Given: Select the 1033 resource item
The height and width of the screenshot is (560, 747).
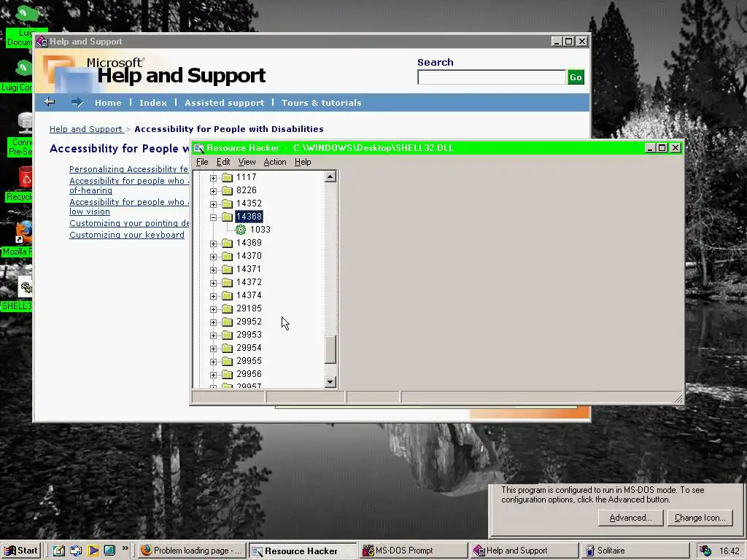Looking at the screenshot, I should (260, 230).
